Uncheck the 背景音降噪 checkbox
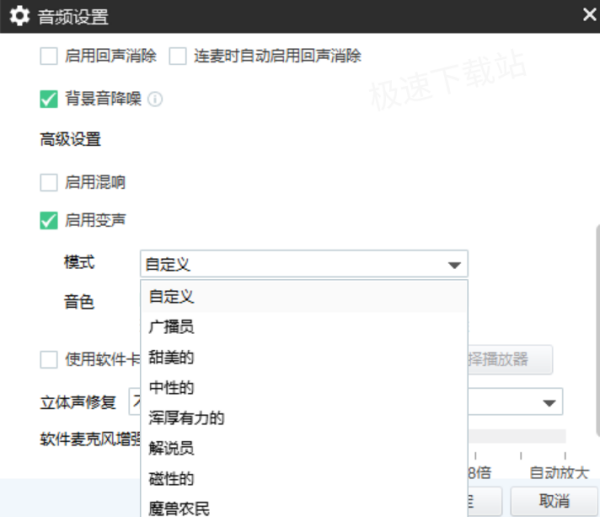 (x=49, y=99)
